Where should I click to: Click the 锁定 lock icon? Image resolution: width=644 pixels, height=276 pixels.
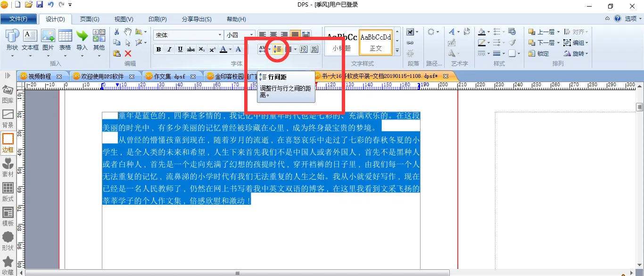coord(538,53)
